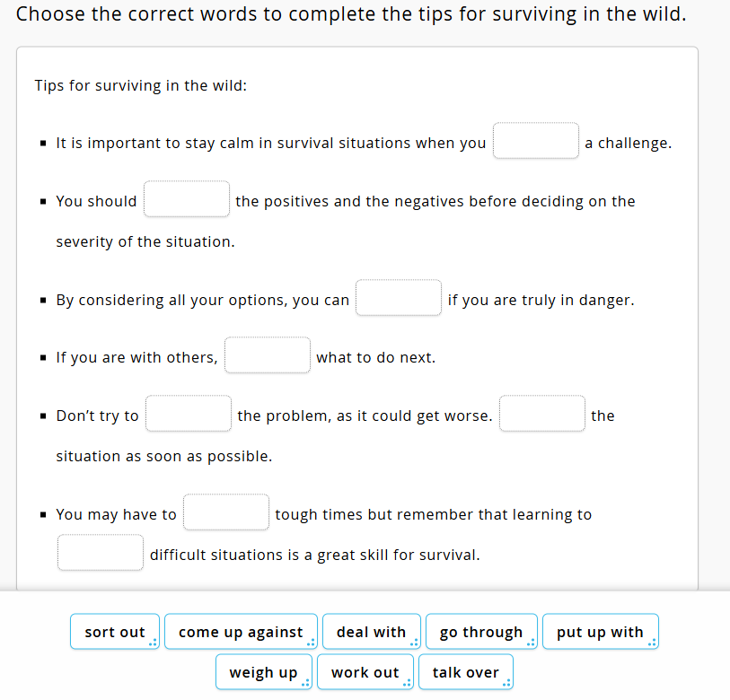Screen dimensions: 730x700
Task: Click the "put up with" word chip
Action: click(x=599, y=632)
